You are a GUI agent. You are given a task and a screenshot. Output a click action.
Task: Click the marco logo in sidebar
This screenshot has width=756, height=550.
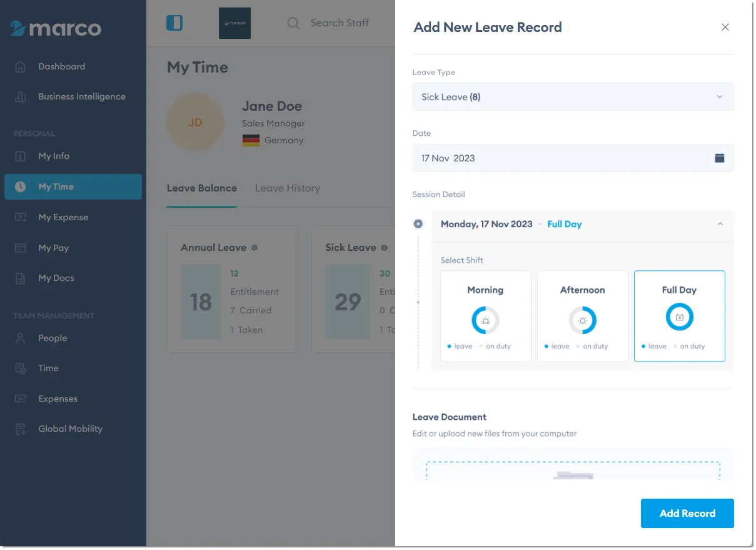[56, 28]
